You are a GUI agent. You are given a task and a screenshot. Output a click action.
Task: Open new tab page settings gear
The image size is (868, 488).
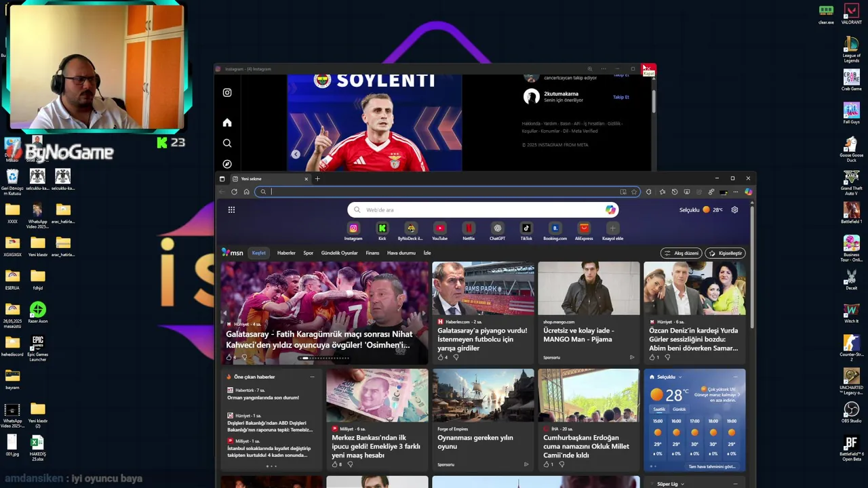pyautogui.click(x=734, y=210)
